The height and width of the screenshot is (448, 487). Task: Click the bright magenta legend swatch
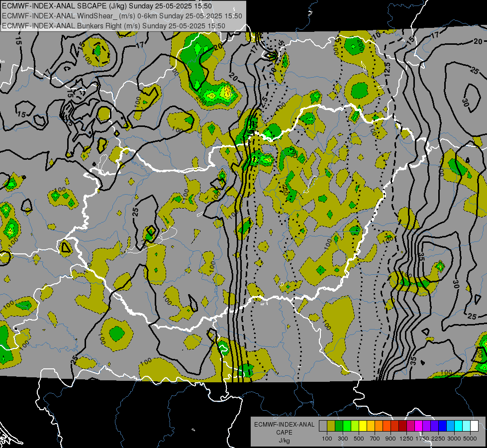[419, 426]
